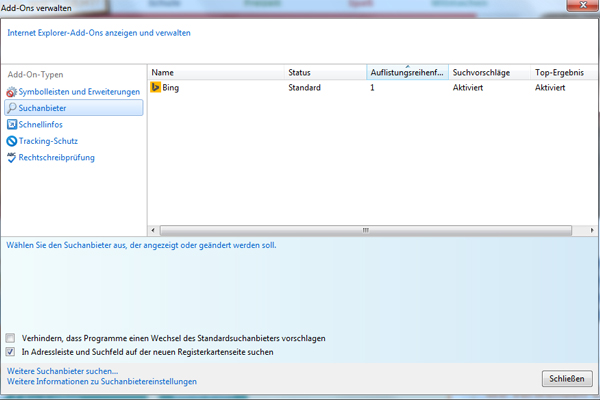The height and width of the screenshot is (400, 600).
Task: Select the Suchanbieter magnifier icon
Action: click(12, 108)
